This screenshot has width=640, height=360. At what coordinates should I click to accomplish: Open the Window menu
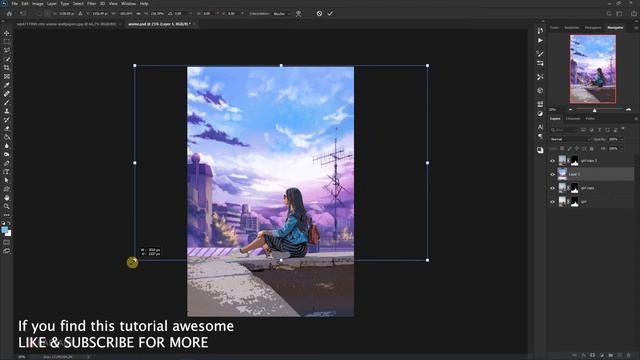128,4
